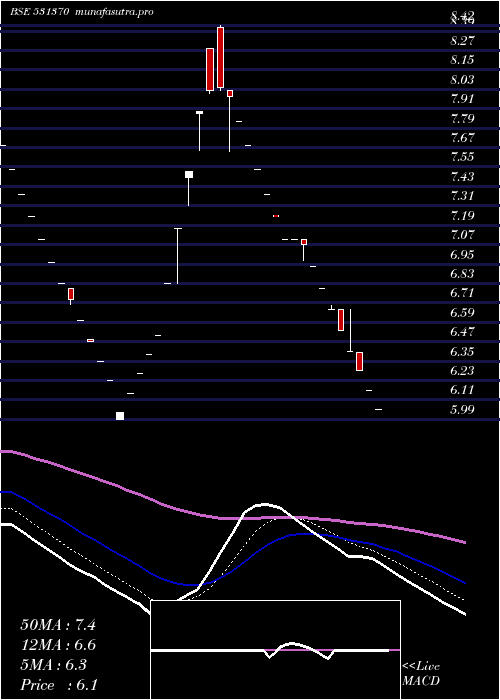Click the 6.35 axis label
This screenshot has height=700, width=500.
462,352
